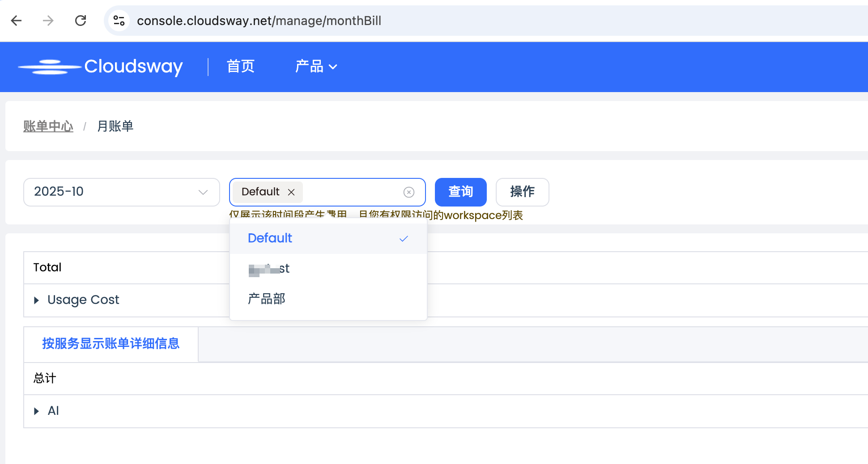Open the 产品 navigation dropdown
The image size is (868, 464).
[316, 66]
